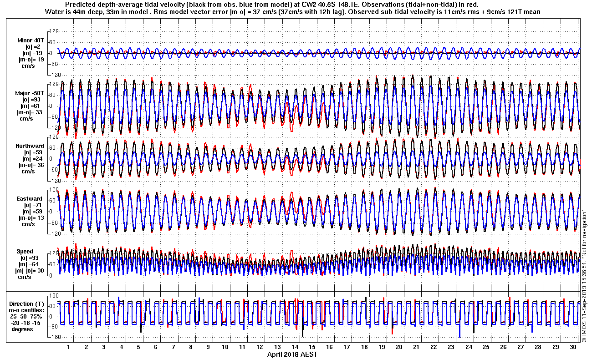
Task: Click the day '30' tick label on the date axis
Action: (573, 347)
